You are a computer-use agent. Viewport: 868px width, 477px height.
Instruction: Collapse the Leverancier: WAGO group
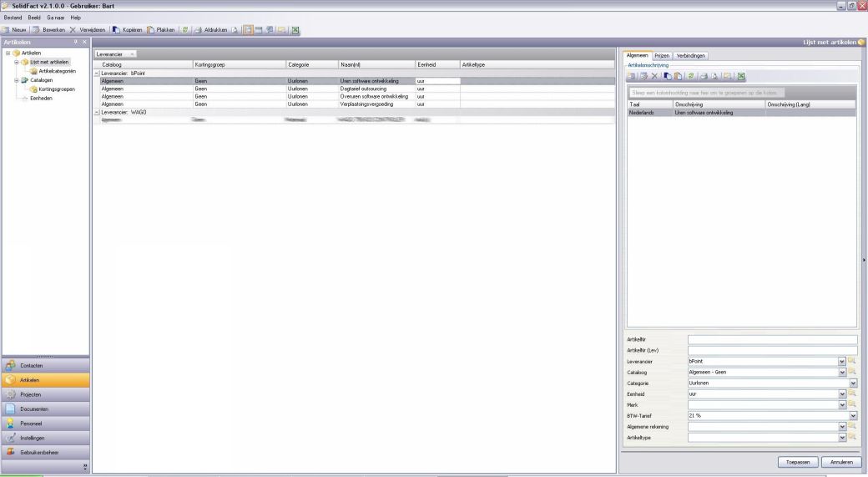[x=97, y=113]
